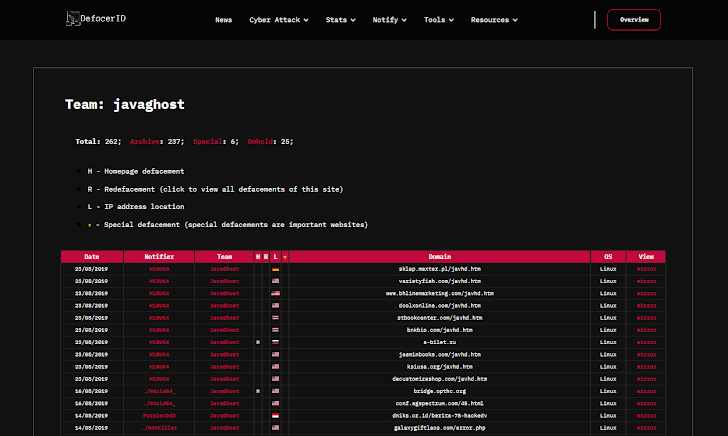This screenshot has width=728, height=436.
Task: Click the Team column header
Action: click(224, 257)
